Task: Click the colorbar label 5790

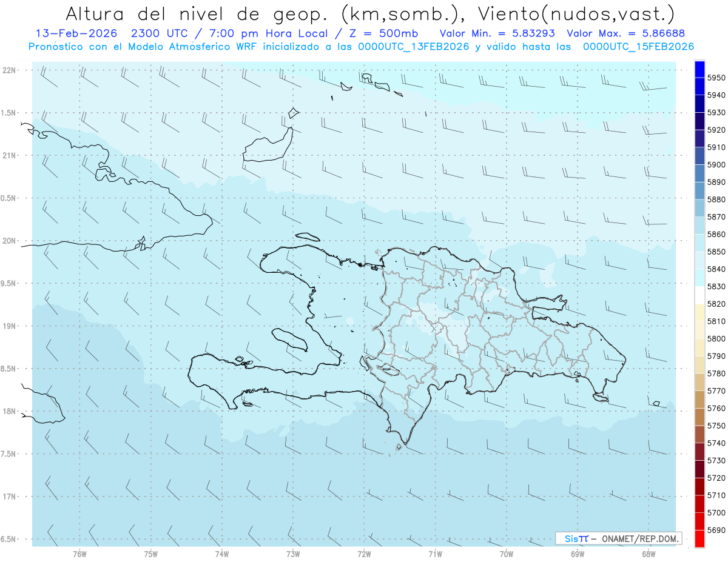Action: tap(716, 356)
